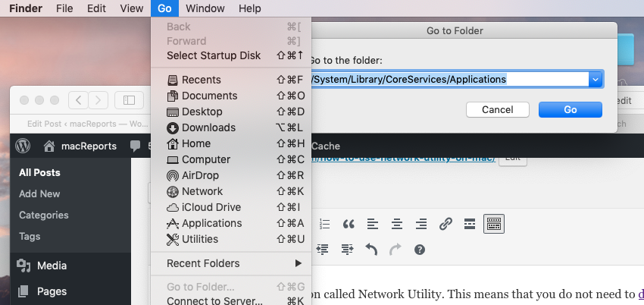Viewport: 644px width, 305px height.
Task: Choose Desktop in the Go menu
Action: pyautogui.click(x=231, y=112)
